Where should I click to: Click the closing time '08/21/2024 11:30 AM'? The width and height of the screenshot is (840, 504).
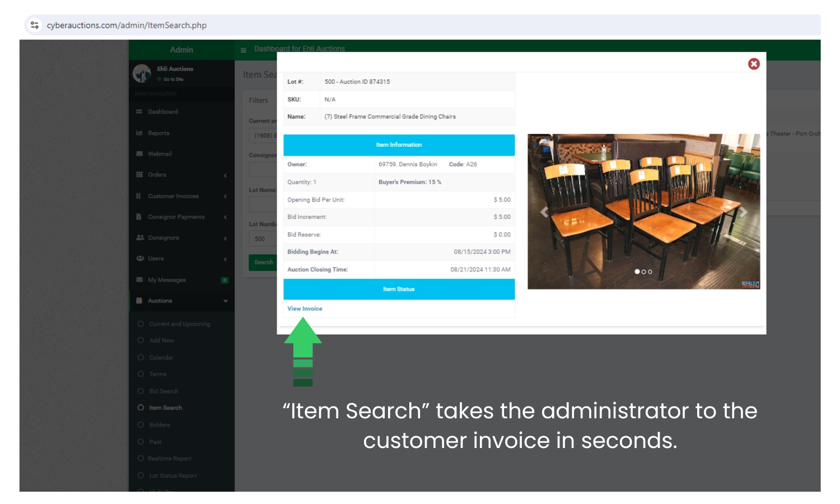480,269
